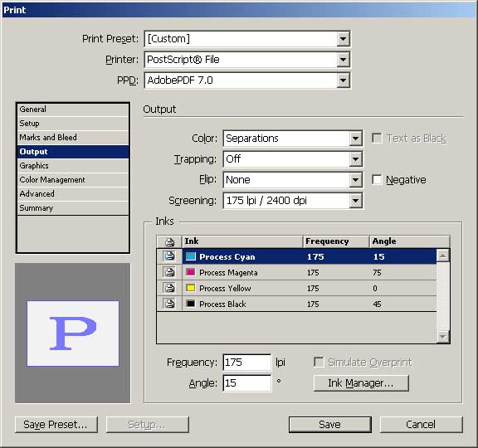
Task: Toggle printer icon for Process Magenta ink
Action: coord(169,272)
